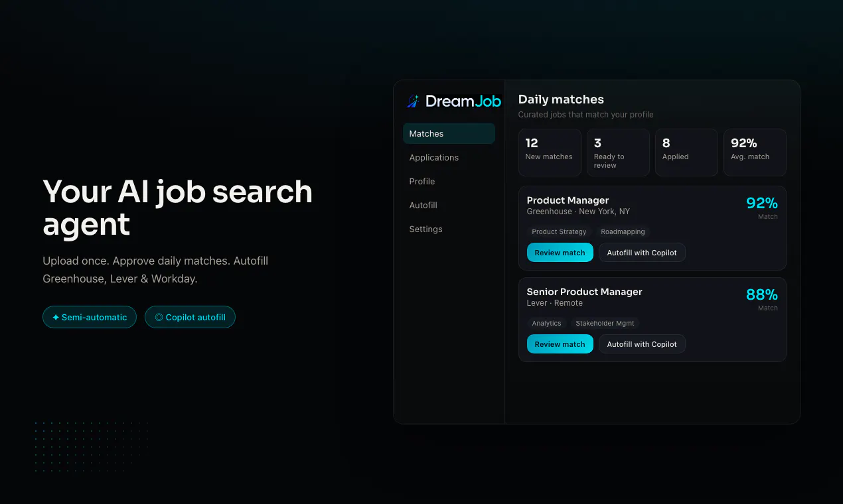Click the Greenhouse · New York, NY text
Image resolution: width=843 pixels, height=504 pixels.
pyautogui.click(x=578, y=212)
